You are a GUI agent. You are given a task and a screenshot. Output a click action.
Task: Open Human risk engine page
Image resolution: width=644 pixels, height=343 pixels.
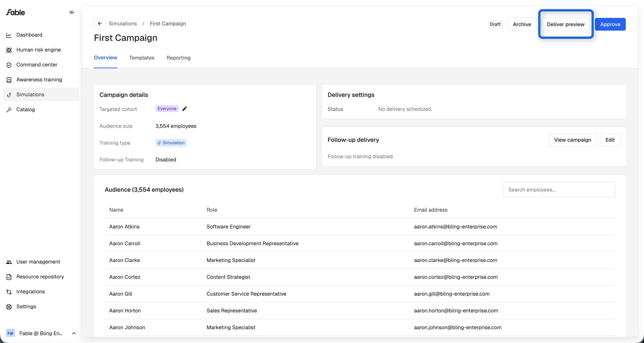[41, 50]
